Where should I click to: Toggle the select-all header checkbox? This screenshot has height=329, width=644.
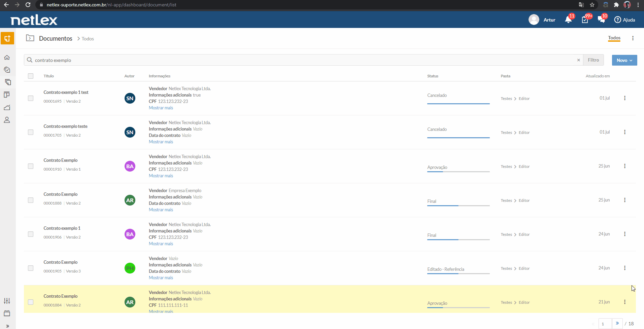(31, 76)
